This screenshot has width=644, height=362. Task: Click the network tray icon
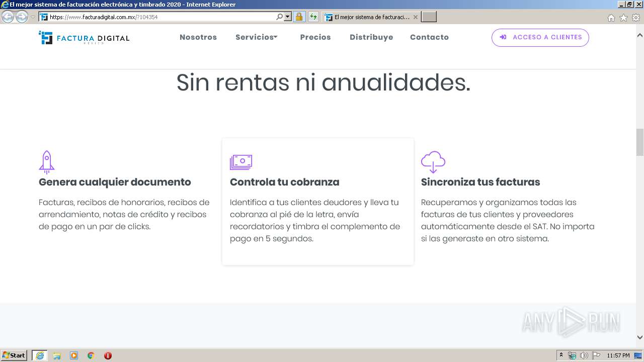pyautogui.click(x=572, y=355)
